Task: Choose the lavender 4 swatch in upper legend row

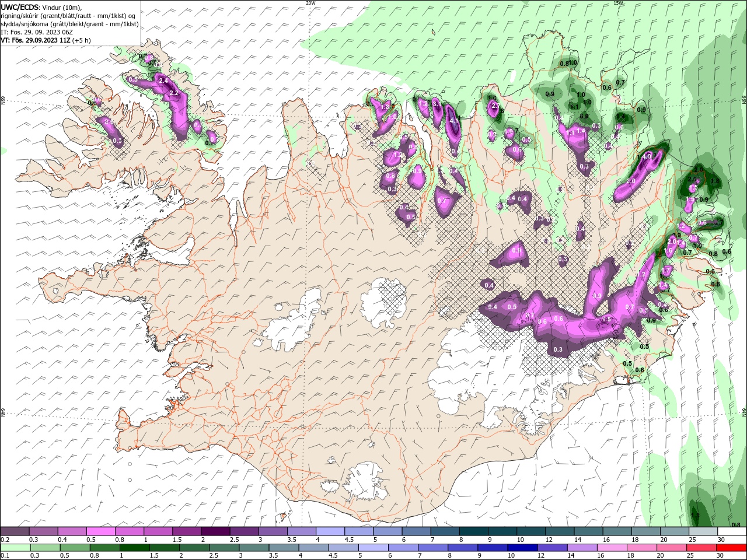Action: pyautogui.click(x=330, y=531)
